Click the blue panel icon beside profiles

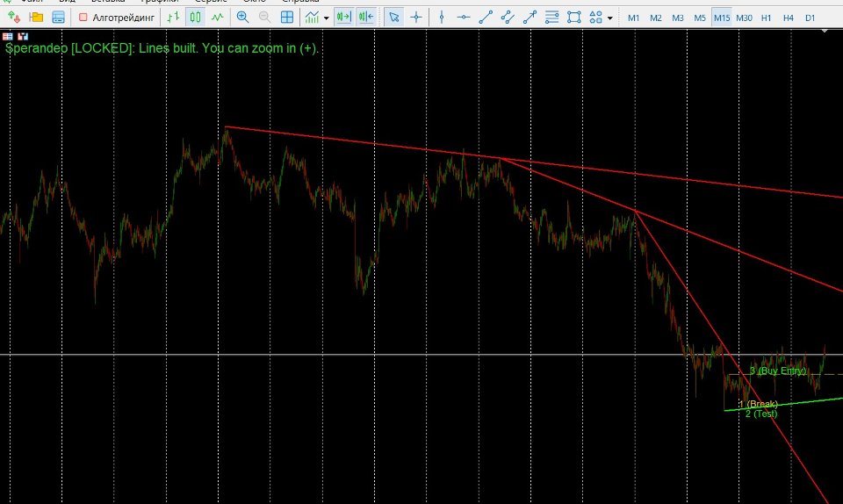pos(58,18)
